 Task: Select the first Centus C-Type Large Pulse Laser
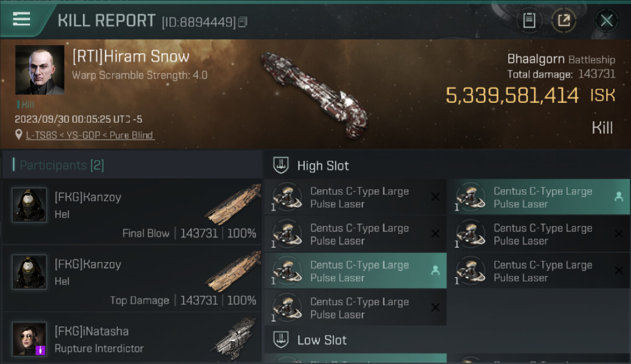(x=355, y=198)
